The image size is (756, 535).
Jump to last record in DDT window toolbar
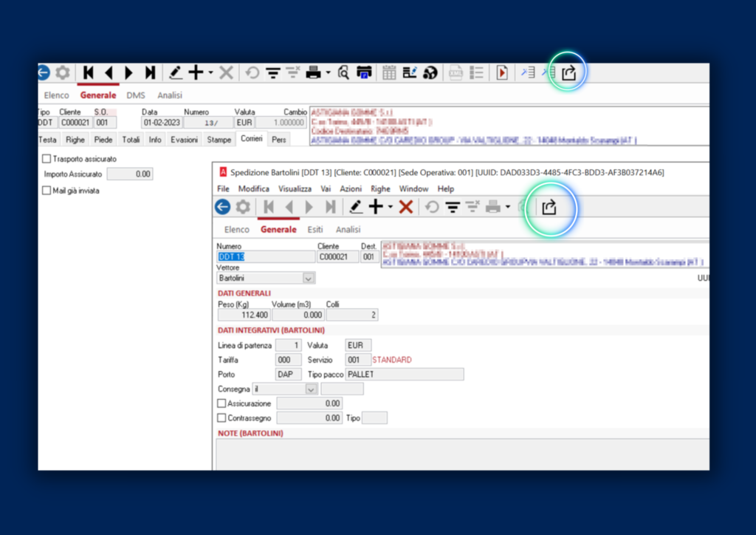(150, 73)
